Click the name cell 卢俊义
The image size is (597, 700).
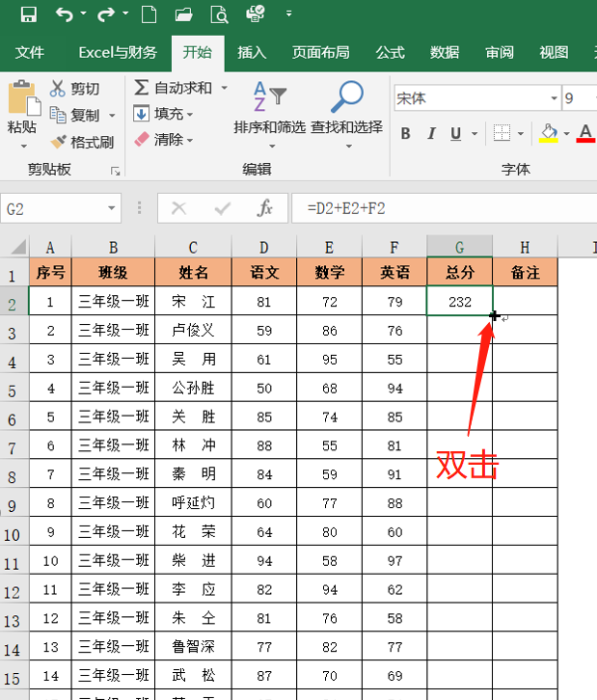tap(193, 330)
